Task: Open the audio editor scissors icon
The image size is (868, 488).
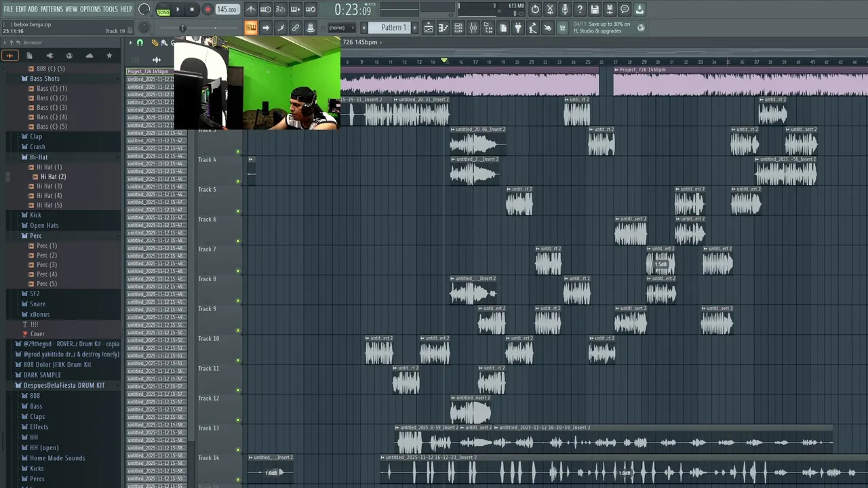Action: [550, 9]
